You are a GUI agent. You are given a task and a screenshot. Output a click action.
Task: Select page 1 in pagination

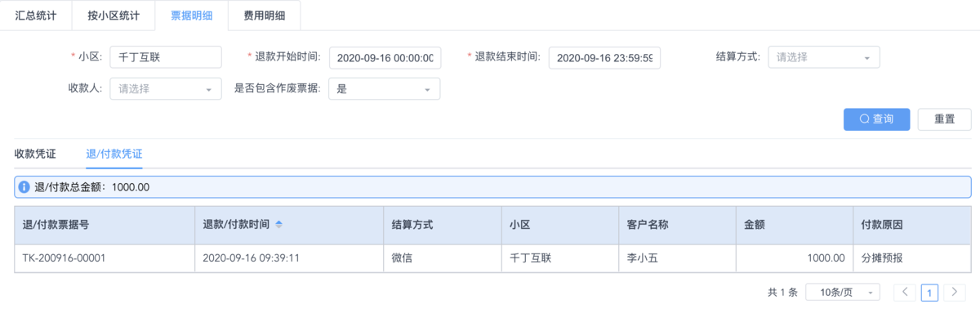pos(929,292)
